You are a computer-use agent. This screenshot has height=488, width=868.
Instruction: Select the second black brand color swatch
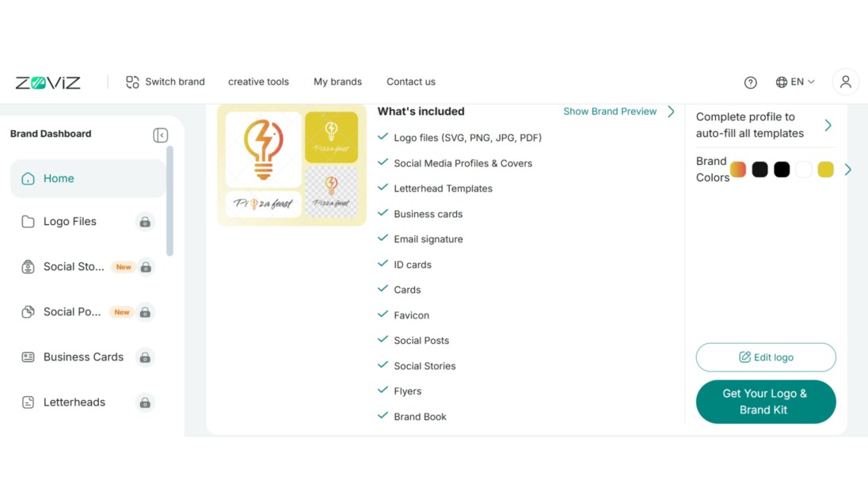pos(782,170)
